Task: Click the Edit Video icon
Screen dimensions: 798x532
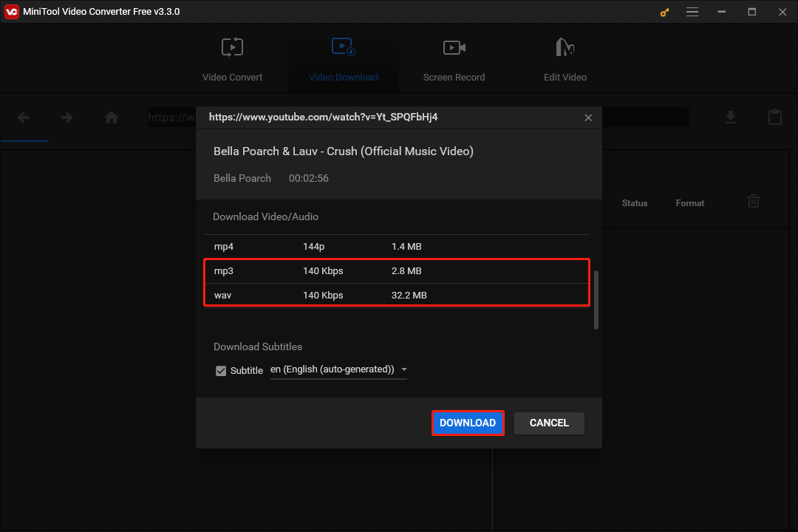Action: pos(565,47)
